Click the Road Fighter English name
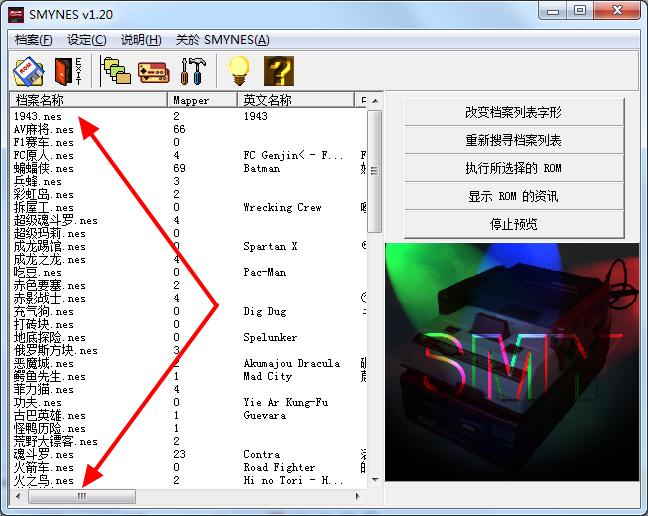 click(279, 468)
